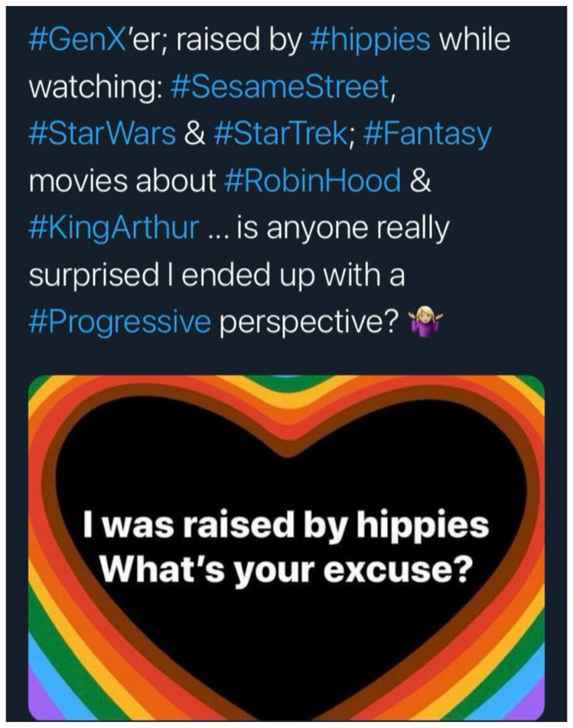Viewport: 573px width, 728px height.
Task: Tap the #KingArthur hashtag
Action: pyautogui.click(x=114, y=230)
